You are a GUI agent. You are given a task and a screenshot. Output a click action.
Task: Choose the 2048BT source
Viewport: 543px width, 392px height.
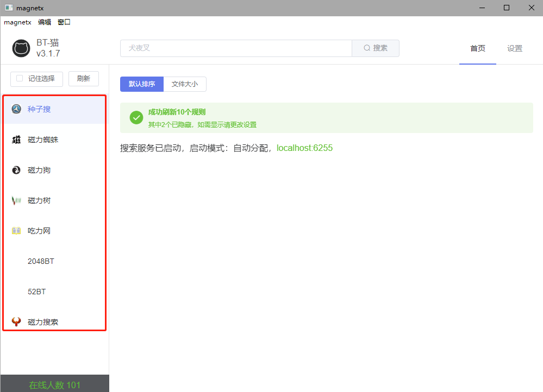coord(55,261)
